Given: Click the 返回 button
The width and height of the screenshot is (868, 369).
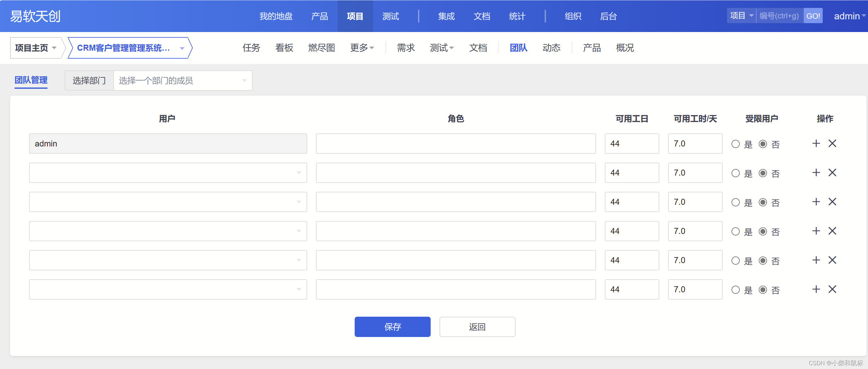Looking at the screenshot, I should click(477, 327).
